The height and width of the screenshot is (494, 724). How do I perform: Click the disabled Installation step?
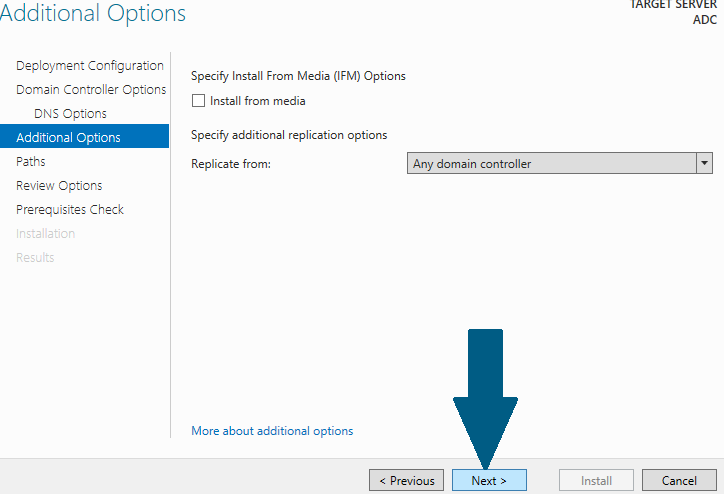tap(45, 234)
